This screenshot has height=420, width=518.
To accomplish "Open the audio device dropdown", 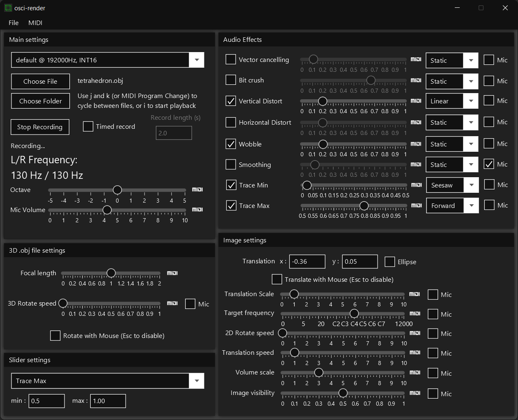I will tap(197, 60).
